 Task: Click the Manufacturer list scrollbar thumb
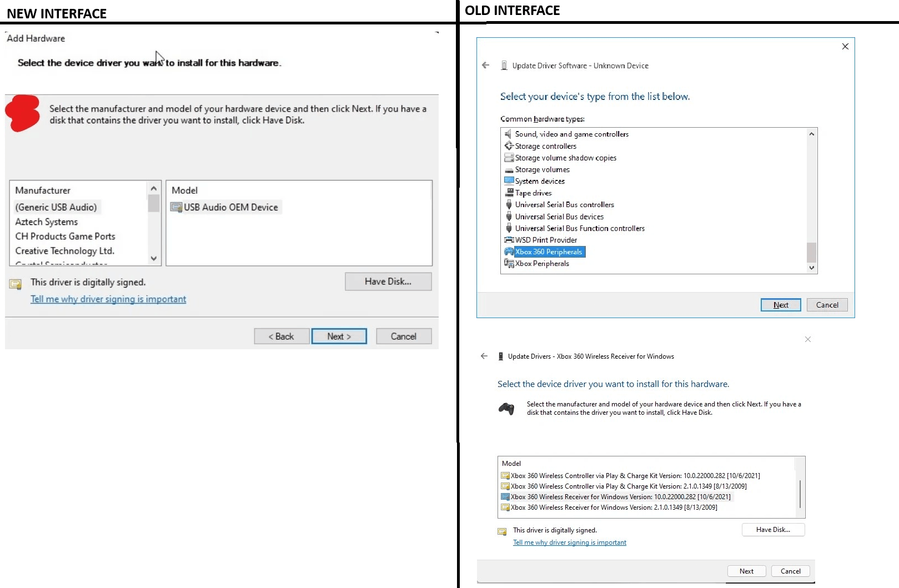pyautogui.click(x=154, y=203)
